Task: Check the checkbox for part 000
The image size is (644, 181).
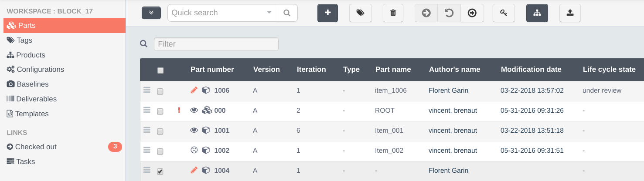Action: tap(160, 111)
